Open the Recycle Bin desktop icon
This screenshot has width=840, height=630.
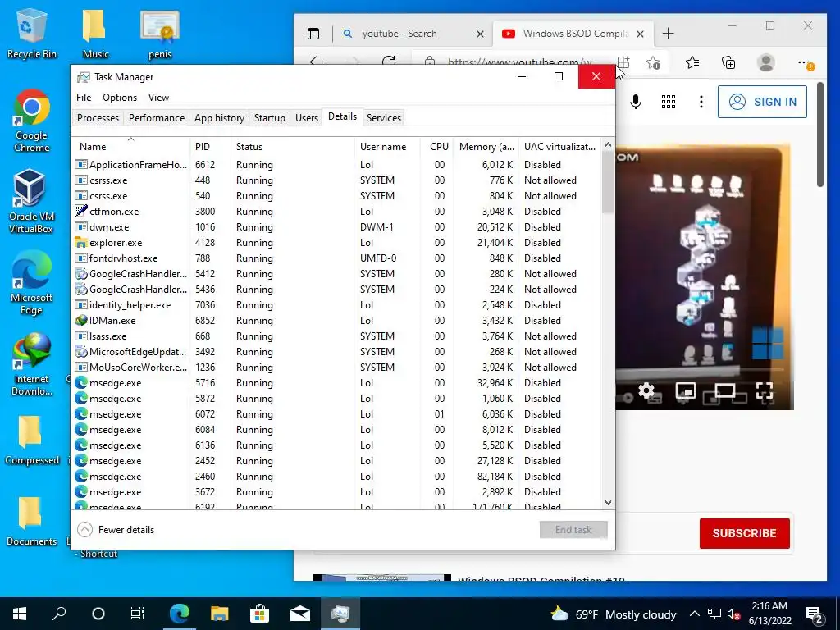(31, 33)
